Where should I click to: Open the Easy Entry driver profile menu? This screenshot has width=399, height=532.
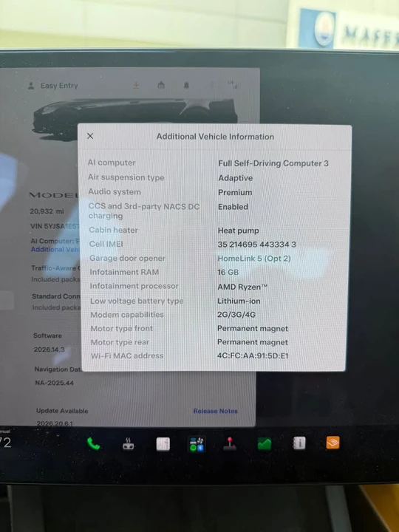53,86
